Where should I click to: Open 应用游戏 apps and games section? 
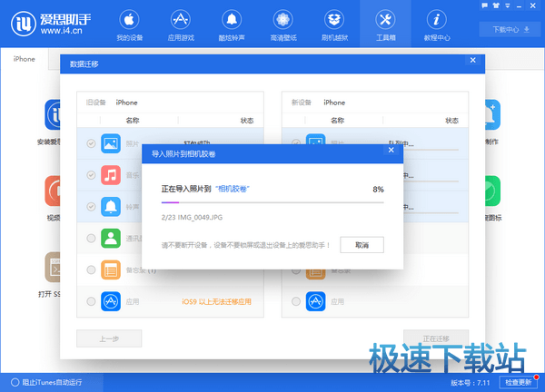[x=181, y=25]
